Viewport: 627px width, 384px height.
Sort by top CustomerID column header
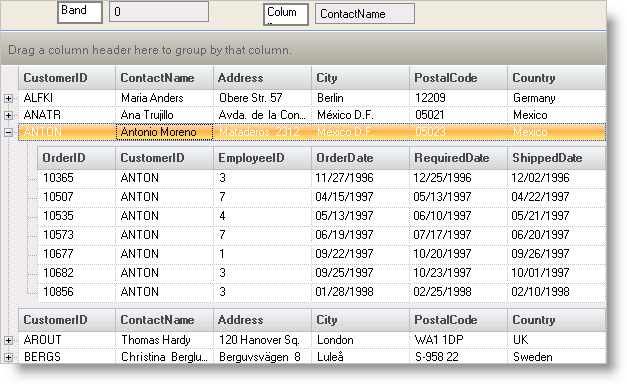[67, 78]
